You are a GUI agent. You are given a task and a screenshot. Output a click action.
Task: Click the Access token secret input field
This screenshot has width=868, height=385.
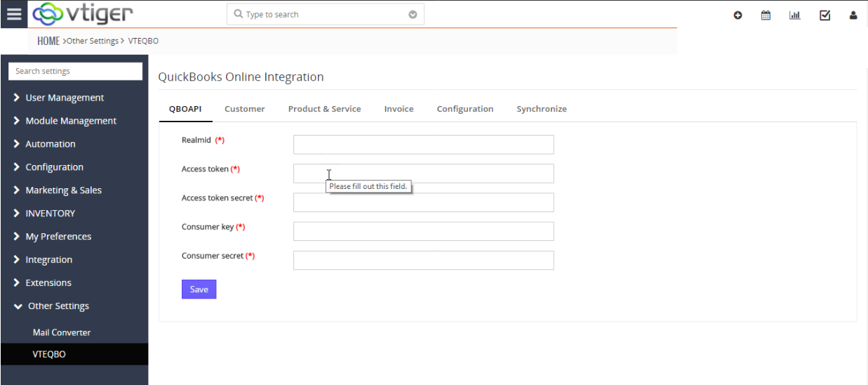(424, 202)
